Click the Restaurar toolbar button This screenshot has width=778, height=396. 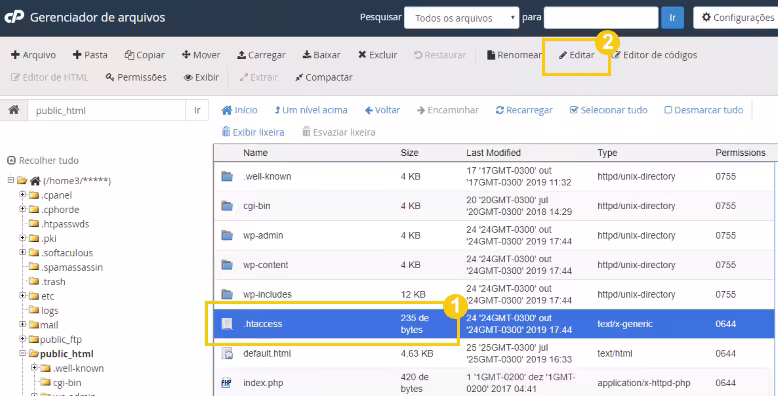(440, 55)
